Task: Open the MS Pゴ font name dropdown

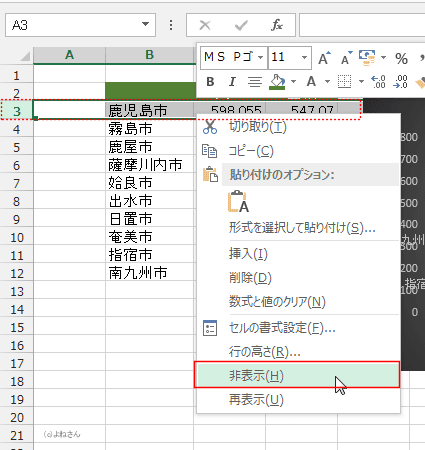Action: [x=261, y=57]
